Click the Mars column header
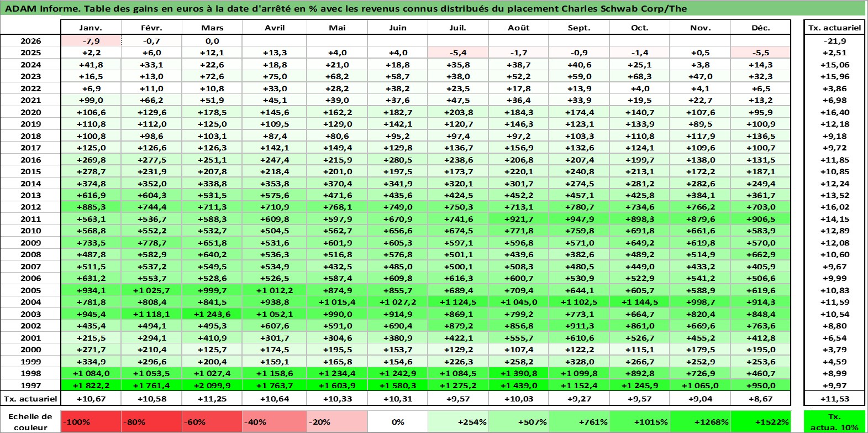This screenshot has width=868, height=433. tap(212, 28)
